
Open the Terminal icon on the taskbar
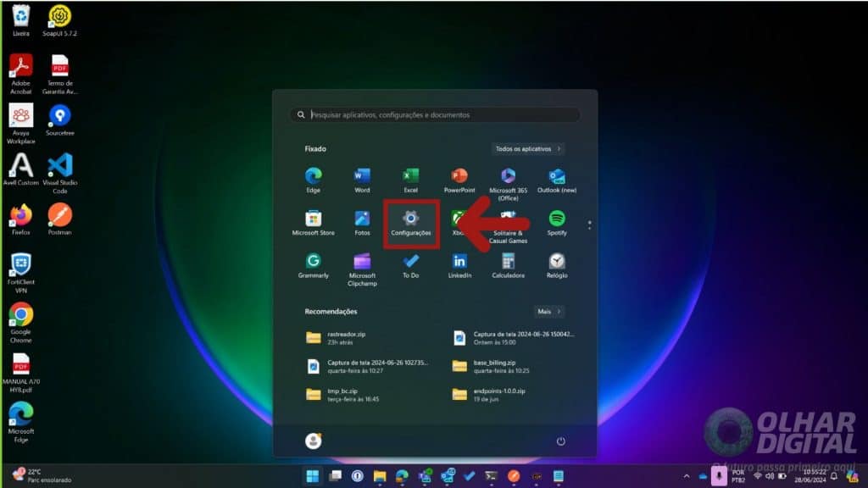point(491,476)
